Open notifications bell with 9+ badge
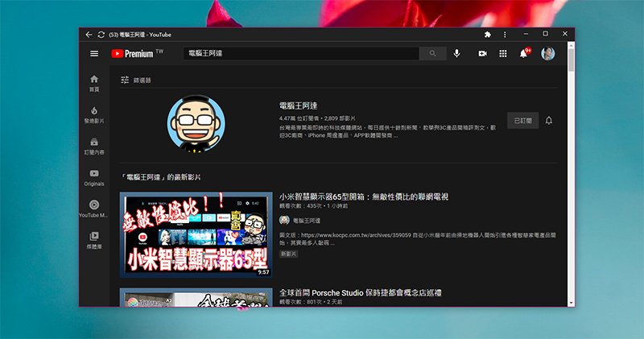The width and height of the screenshot is (644, 339). tap(525, 53)
